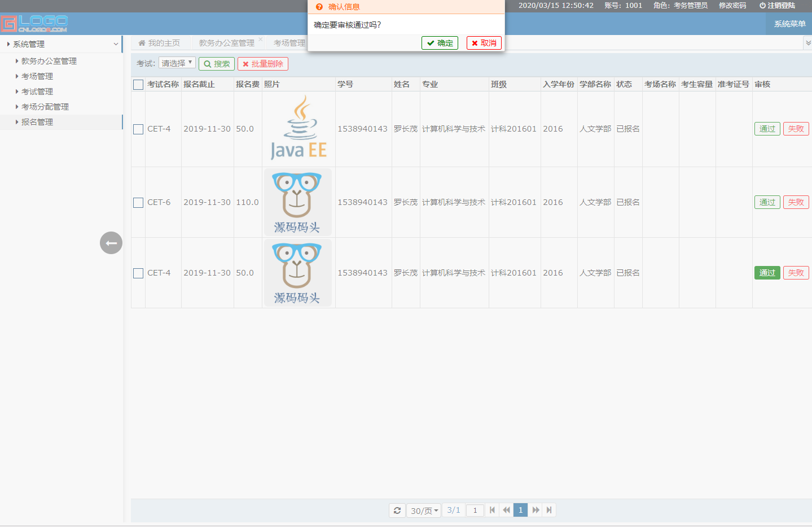Viewport: 812px width, 528px height.
Task: Open the 请选择 exam dropdown
Action: click(177, 63)
